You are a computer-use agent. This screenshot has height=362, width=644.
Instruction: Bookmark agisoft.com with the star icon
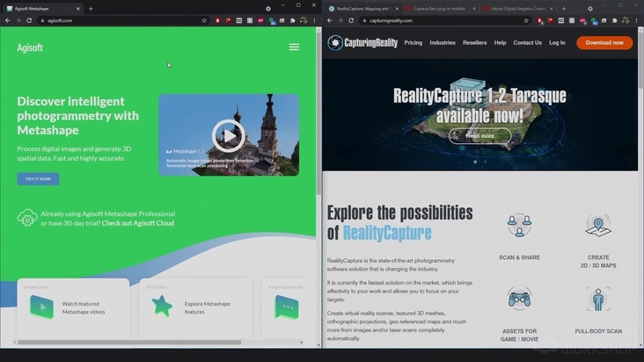(204, 20)
